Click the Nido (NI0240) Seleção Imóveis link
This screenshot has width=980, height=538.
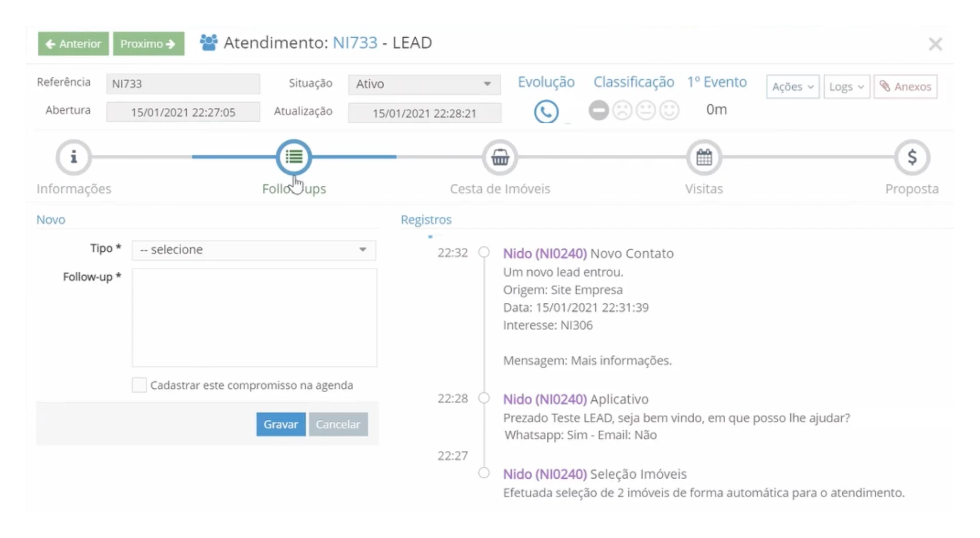(x=545, y=474)
